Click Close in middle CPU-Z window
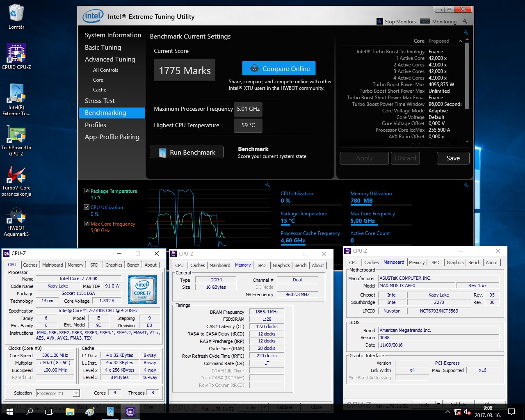This screenshot has height=420, width=525. [316, 407]
